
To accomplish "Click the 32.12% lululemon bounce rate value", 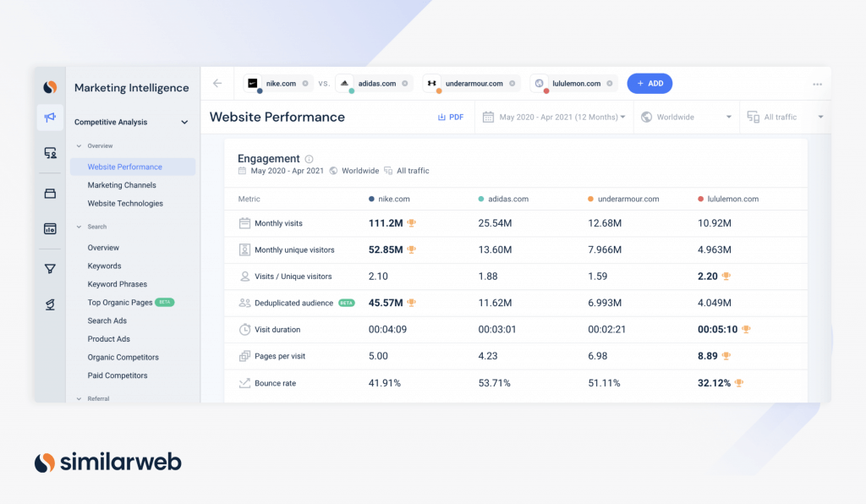I will tap(714, 382).
